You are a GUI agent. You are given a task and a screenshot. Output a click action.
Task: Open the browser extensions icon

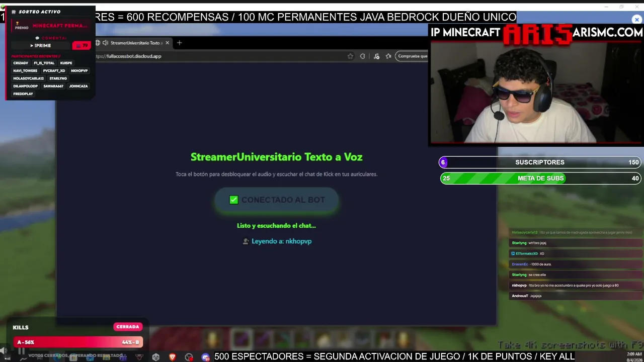362,56
